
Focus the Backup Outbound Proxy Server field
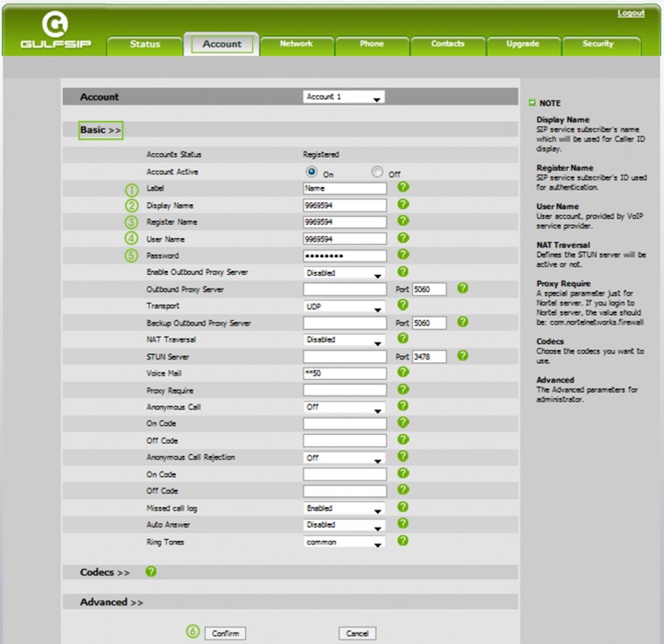point(345,323)
